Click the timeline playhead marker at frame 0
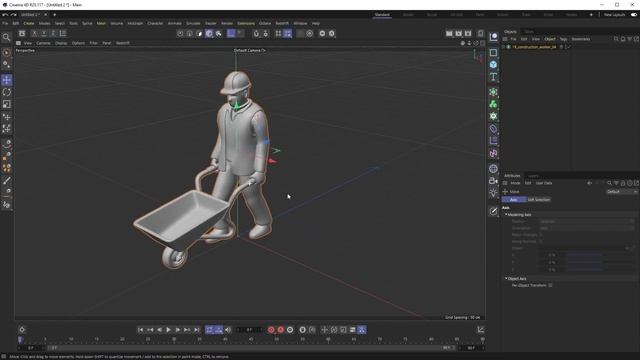This screenshot has width=640, height=360. 20,340
